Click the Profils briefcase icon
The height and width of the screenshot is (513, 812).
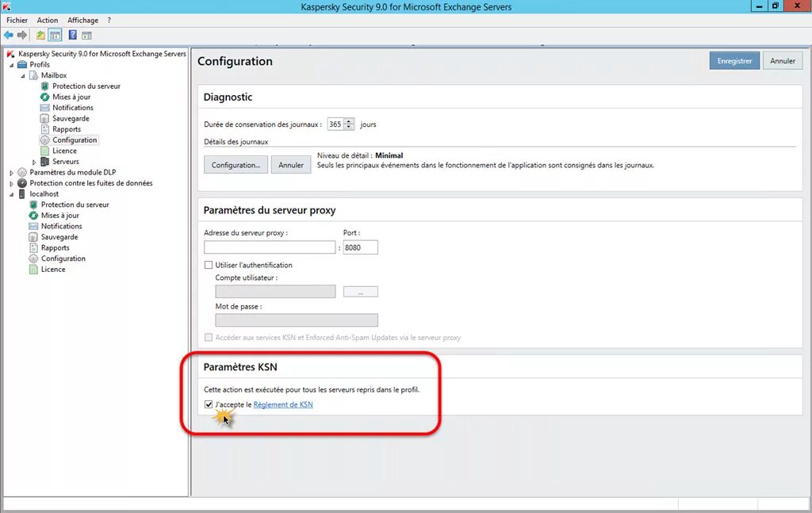pos(22,65)
